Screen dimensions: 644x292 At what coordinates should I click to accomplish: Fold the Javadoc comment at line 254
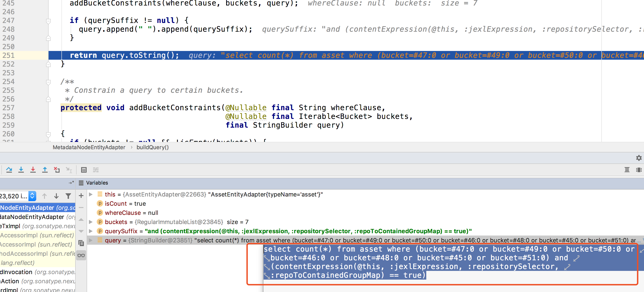coord(49,82)
